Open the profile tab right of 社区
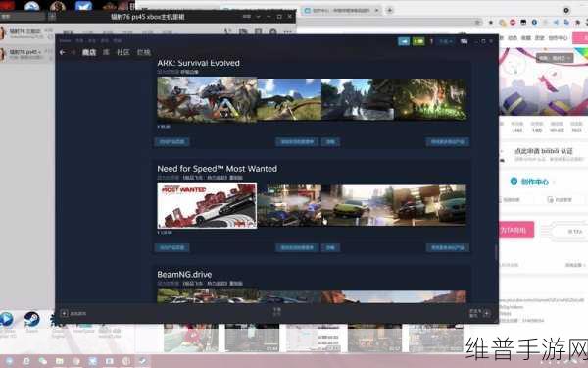 pos(144,52)
